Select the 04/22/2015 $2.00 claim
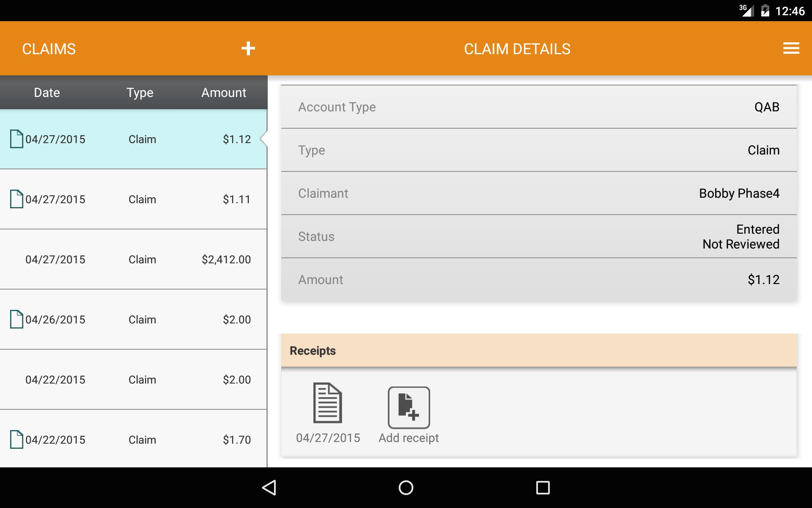812x508 pixels. [133, 380]
